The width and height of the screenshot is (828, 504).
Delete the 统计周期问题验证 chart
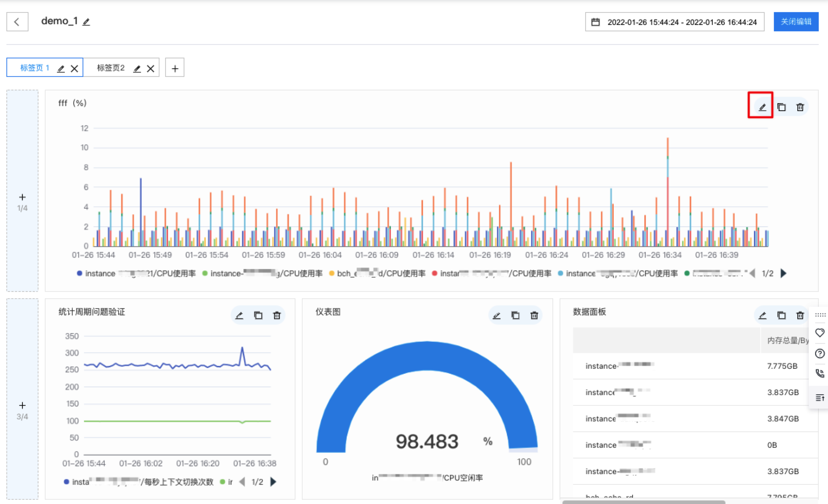(277, 315)
